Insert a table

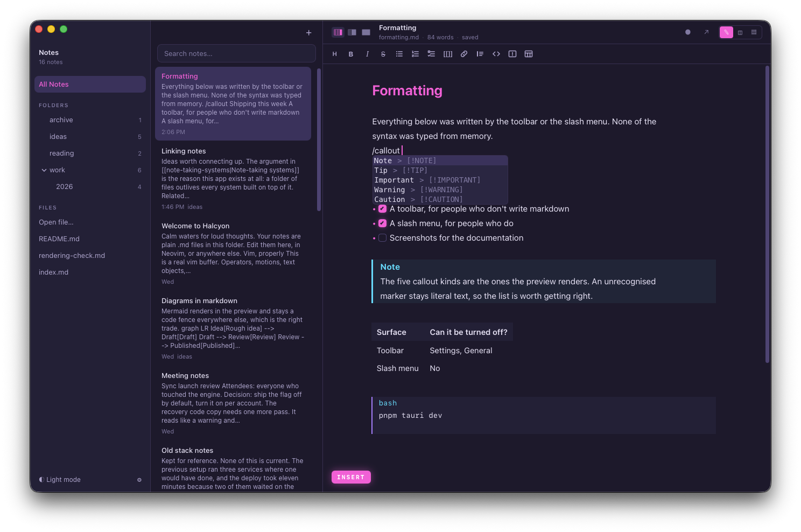(529, 54)
